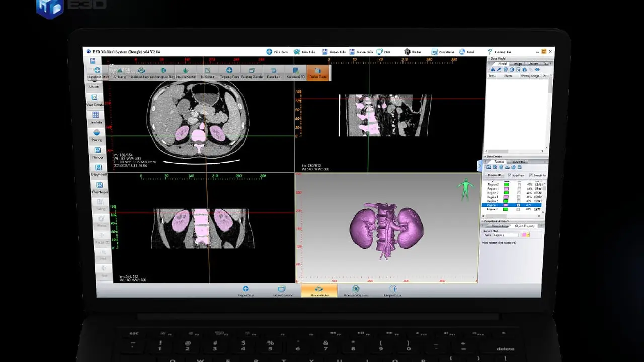Click the blue side-panel collapse arrow
644x362 pixels.
pyautogui.click(x=479, y=165)
